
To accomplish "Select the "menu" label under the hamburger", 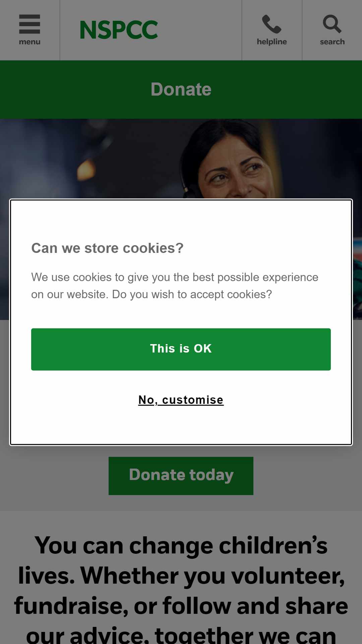I will coord(29,42).
